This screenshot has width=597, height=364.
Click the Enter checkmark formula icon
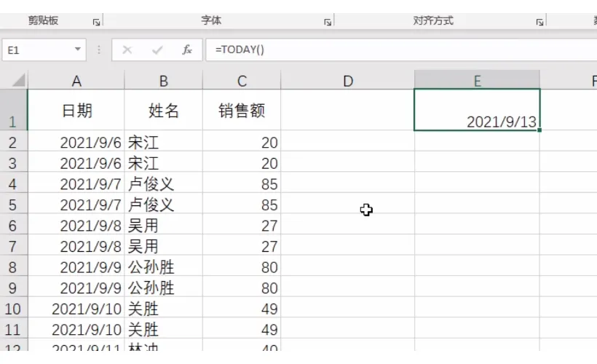click(157, 50)
